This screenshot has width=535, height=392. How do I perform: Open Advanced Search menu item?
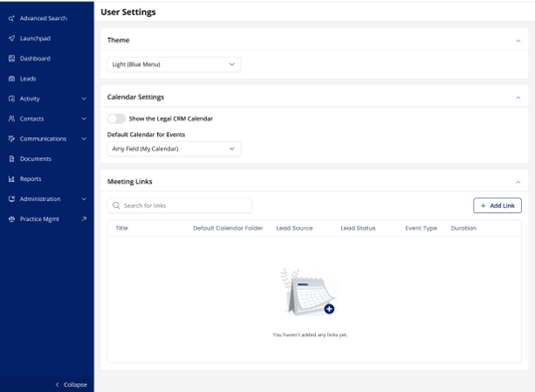point(47,19)
